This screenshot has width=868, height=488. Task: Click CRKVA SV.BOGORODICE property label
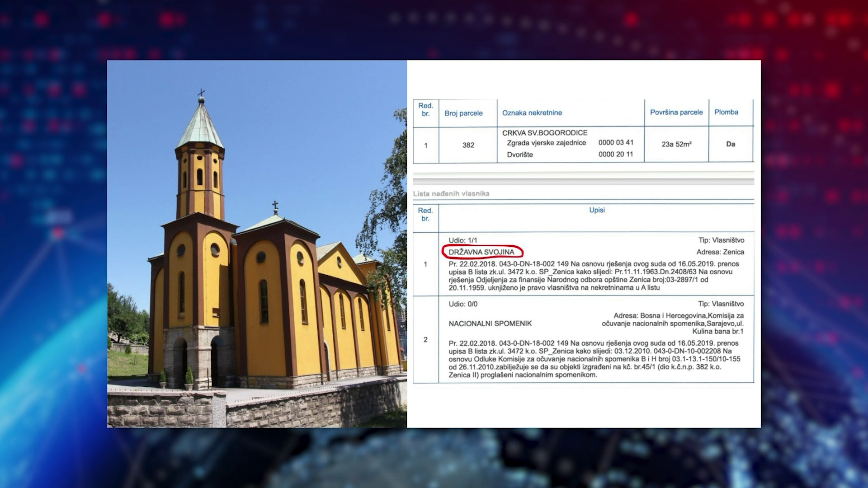pyautogui.click(x=545, y=133)
